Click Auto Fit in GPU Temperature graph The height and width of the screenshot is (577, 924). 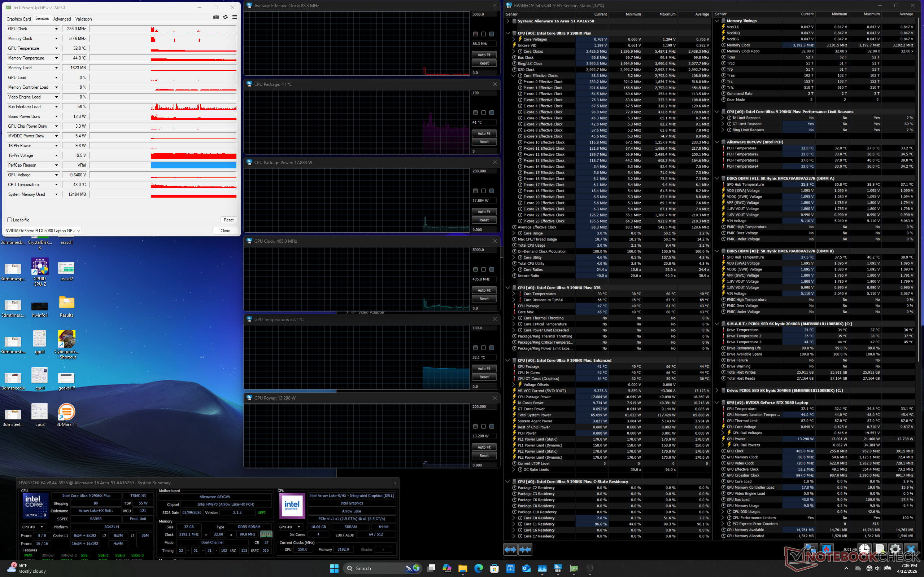(x=484, y=369)
